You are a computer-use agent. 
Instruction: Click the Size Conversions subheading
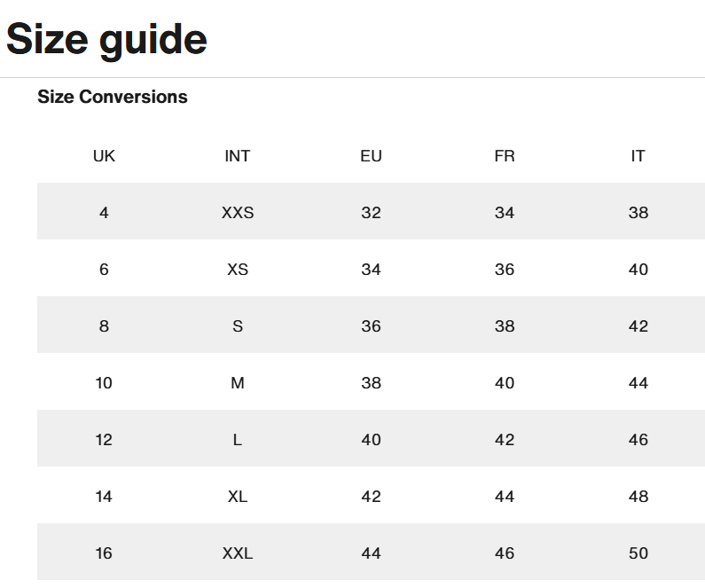(x=113, y=97)
